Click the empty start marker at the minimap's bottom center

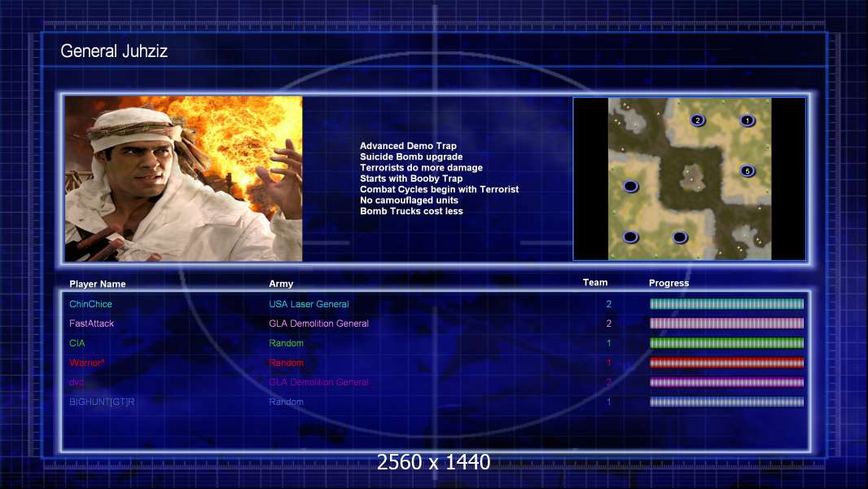(680, 237)
